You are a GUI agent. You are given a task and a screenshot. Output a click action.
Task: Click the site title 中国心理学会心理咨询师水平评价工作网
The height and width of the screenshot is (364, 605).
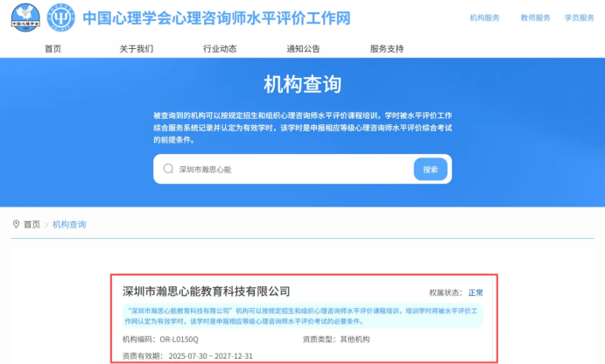click(216, 18)
